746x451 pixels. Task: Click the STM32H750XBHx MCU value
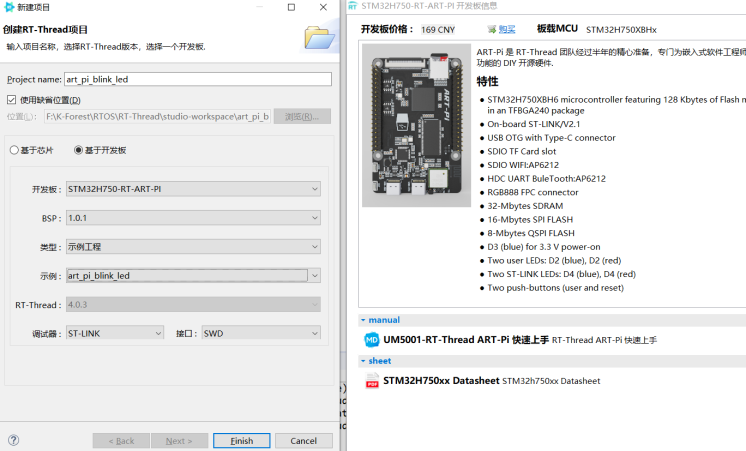pyautogui.click(x=621, y=29)
